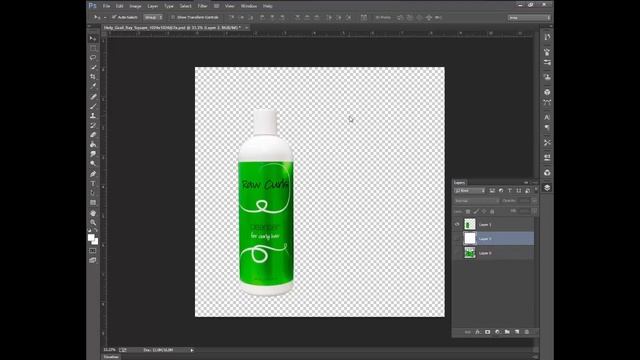Create new adjustment layer
Viewport: 640px width, 360px height.
click(497, 332)
